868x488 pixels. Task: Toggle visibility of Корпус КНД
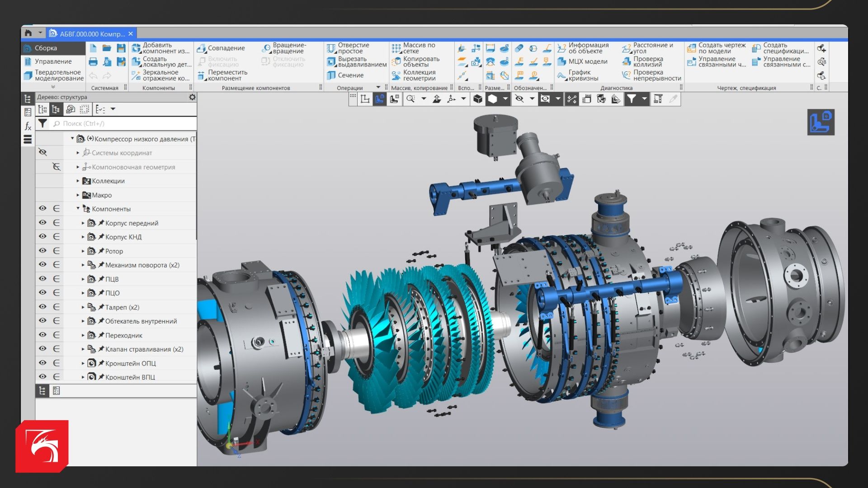(42, 237)
